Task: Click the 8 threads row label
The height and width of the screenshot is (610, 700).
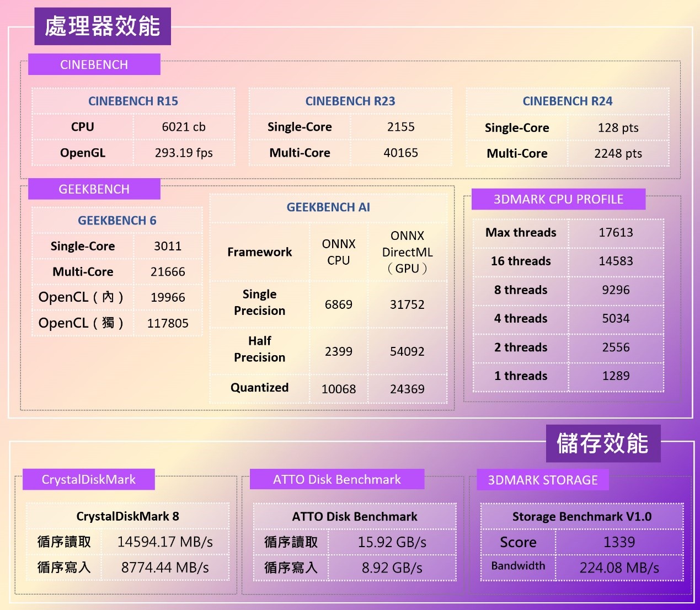Action: click(x=521, y=290)
